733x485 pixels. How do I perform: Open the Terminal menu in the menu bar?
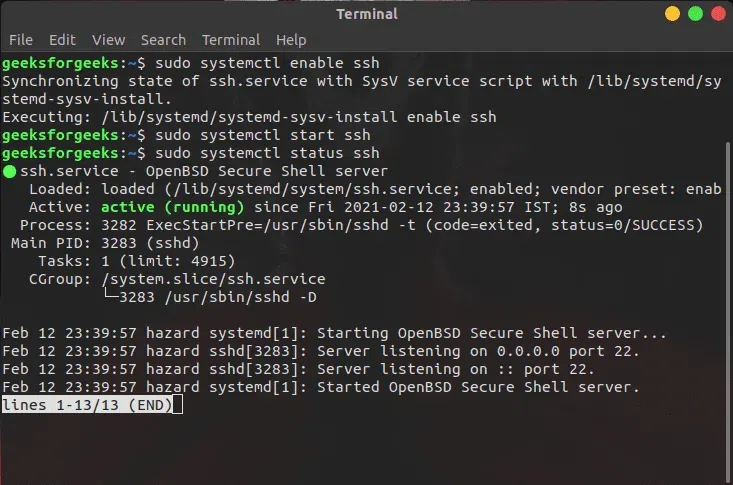(231, 40)
